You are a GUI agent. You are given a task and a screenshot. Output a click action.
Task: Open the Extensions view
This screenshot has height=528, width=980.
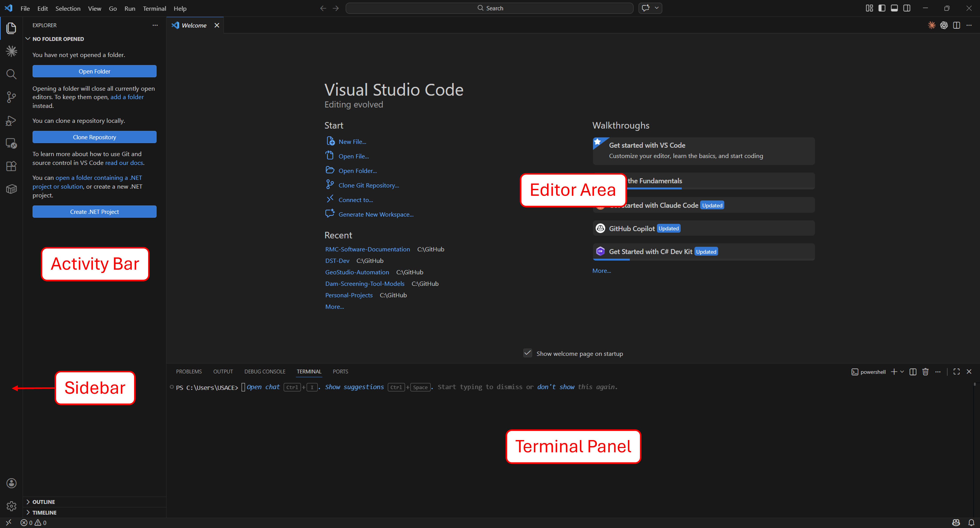pyautogui.click(x=11, y=166)
